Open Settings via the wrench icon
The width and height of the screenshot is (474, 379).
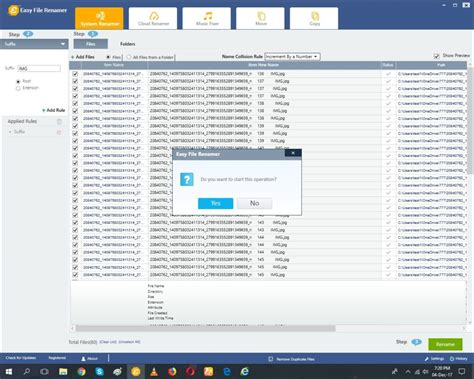coord(427,359)
